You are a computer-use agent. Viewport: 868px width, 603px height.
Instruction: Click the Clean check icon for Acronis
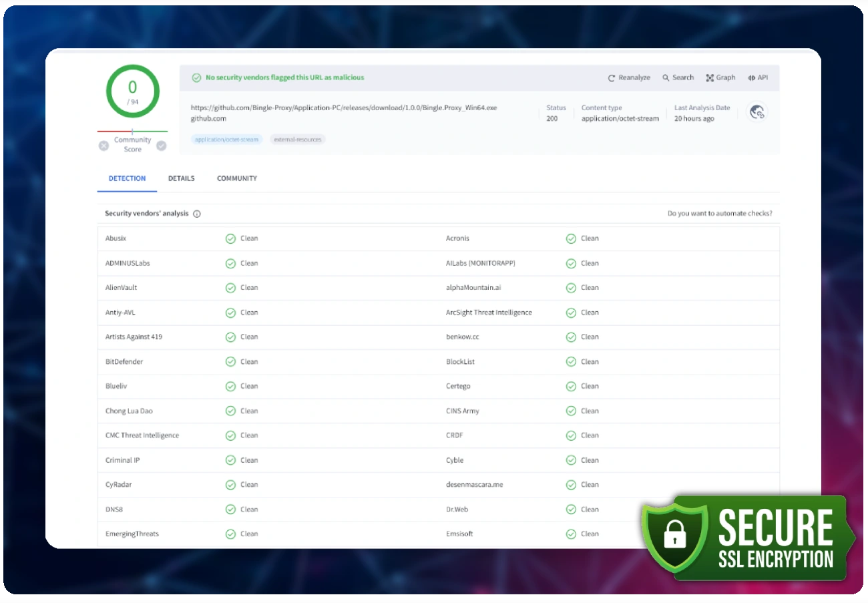click(x=571, y=238)
